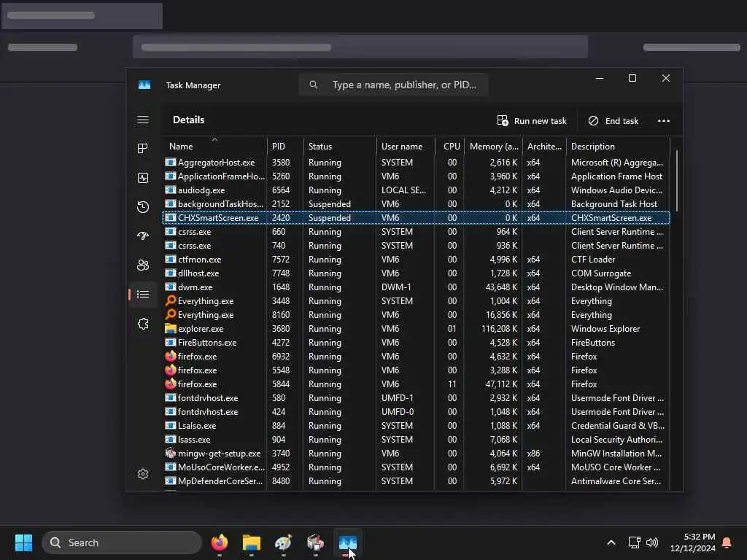This screenshot has width=747, height=560.
Task: Select the audiodg.exe process
Action: [417, 190]
